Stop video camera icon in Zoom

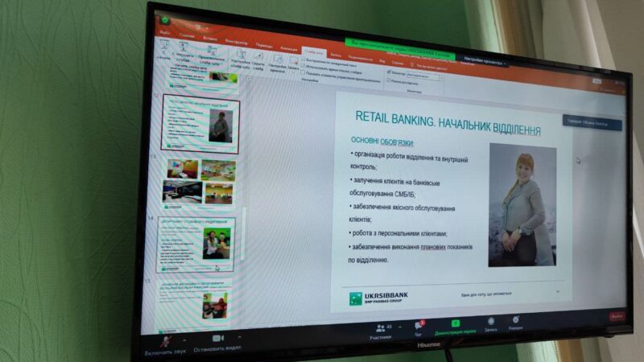point(217,338)
